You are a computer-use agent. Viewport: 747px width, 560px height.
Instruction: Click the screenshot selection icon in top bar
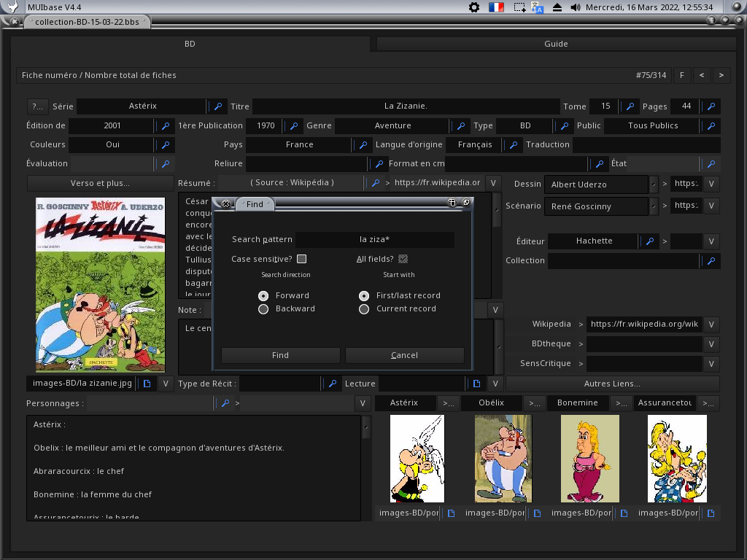(x=519, y=7)
